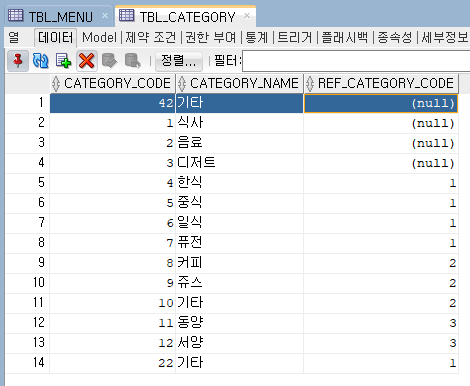
Task: Click the Freeze View pin icon
Action: coord(18,61)
